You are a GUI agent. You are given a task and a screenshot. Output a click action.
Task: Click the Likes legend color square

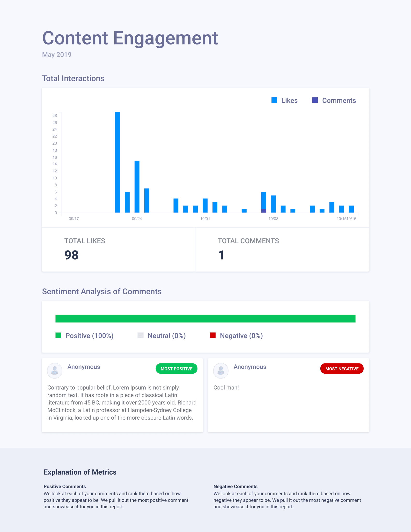tap(274, 100)
